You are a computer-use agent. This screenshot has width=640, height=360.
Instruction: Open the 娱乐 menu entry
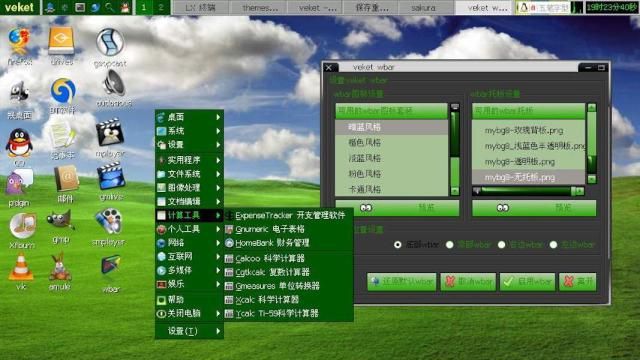(x=189, y=284)
